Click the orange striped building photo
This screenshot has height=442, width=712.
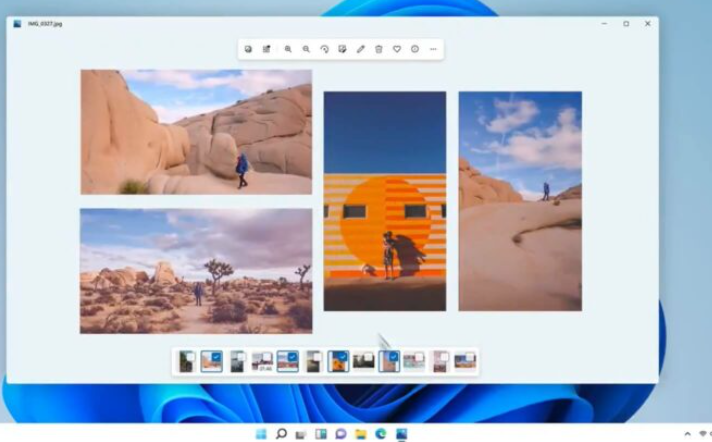385,201
